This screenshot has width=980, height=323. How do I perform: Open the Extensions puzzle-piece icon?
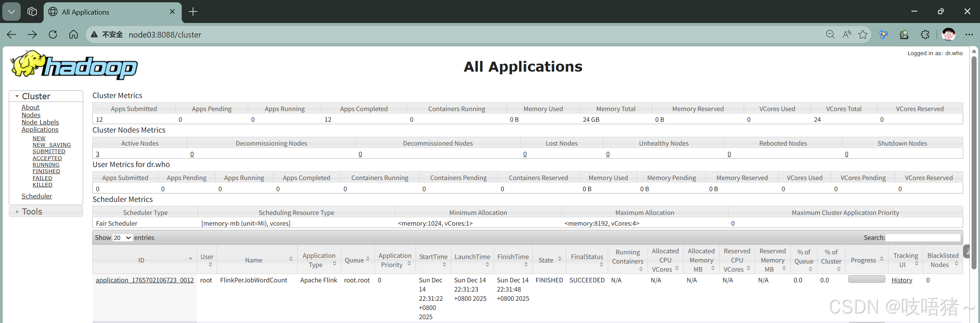coord(925,34)
